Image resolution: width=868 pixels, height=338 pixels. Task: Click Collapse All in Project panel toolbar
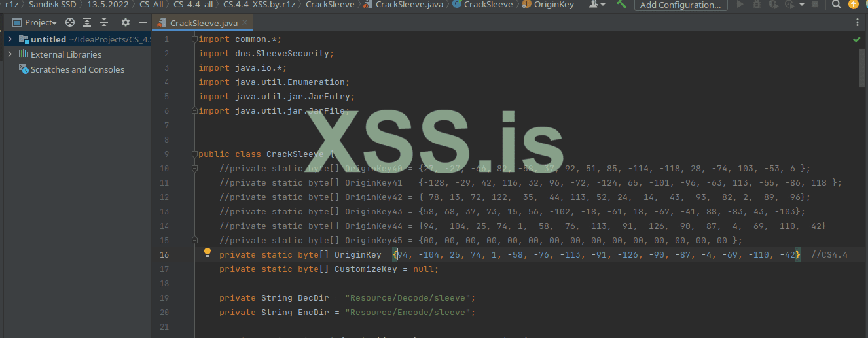coord(103,22)
